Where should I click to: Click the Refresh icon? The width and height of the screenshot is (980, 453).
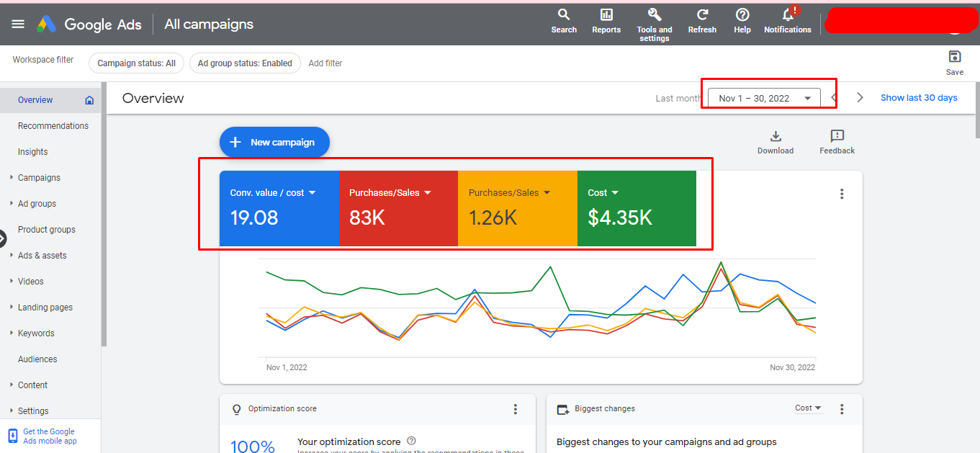click(702, 15)
